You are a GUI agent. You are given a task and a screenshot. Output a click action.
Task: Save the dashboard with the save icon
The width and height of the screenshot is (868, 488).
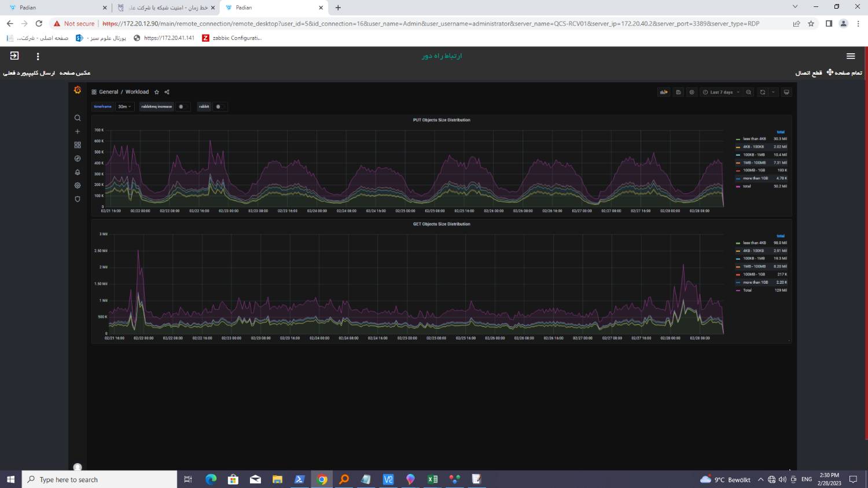click(x=678, y=92)
